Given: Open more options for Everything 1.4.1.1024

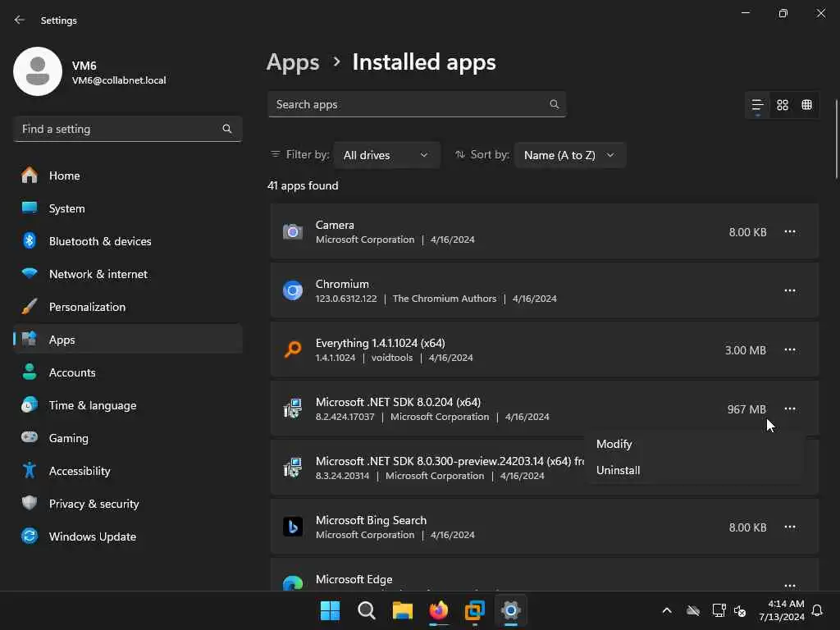Looking at the screenshot, I should 790,349.
